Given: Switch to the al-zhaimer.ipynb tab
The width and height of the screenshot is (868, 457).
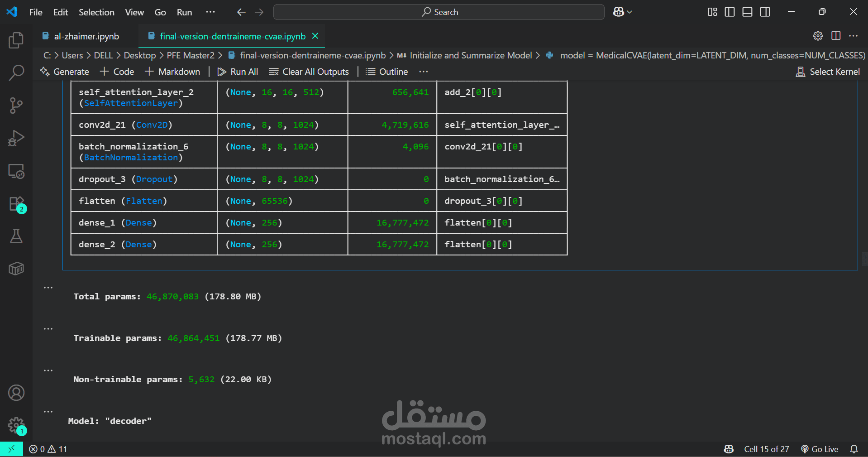Looking at the screenshot, I should click(x=86, y=36).
